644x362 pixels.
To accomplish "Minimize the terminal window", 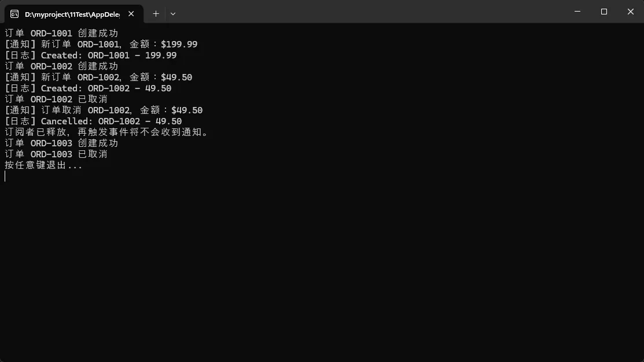I will point(577,12).
